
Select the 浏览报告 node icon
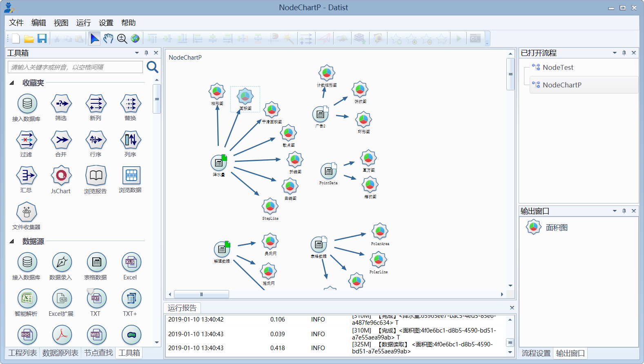[96, 176]
